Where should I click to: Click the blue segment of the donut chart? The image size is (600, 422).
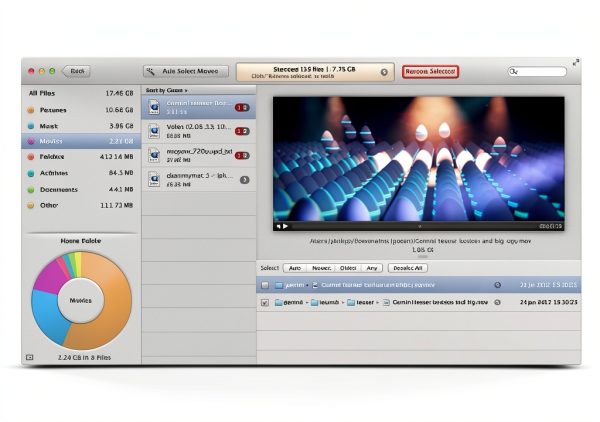[48, 316]
